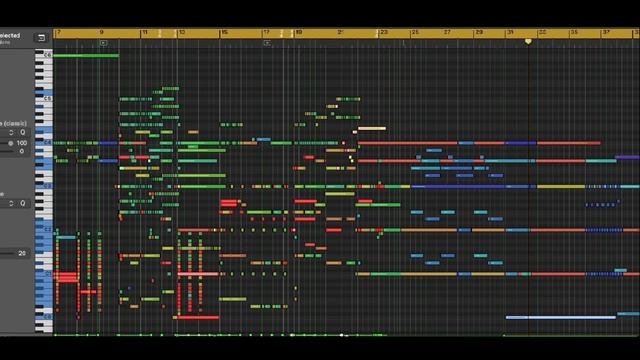
Task: Click the slider knob beside the 100 value
Action: click(x=11, y=143)
